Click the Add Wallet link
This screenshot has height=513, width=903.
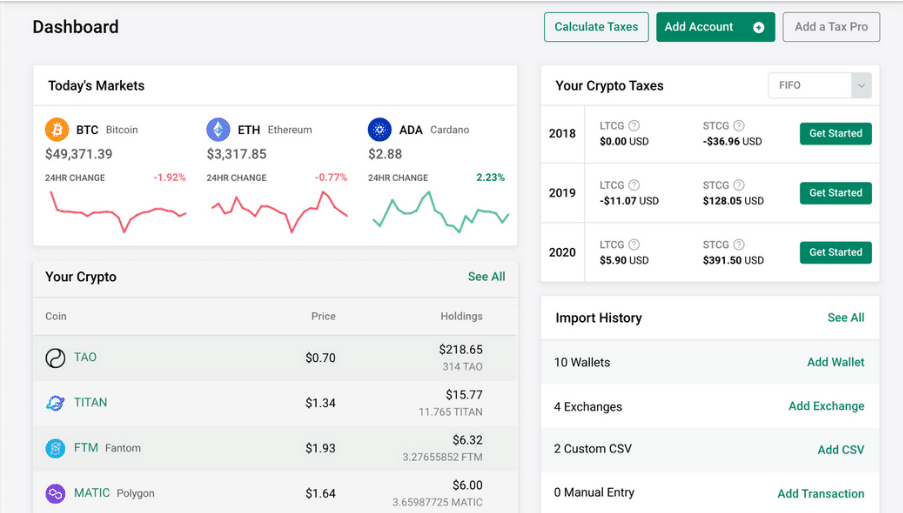[835, 363]
